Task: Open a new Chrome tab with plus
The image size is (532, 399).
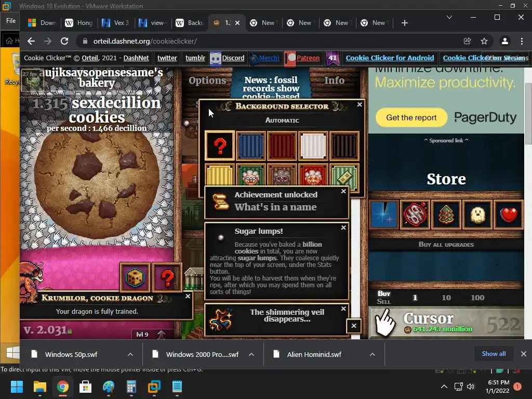Action: 404,23
